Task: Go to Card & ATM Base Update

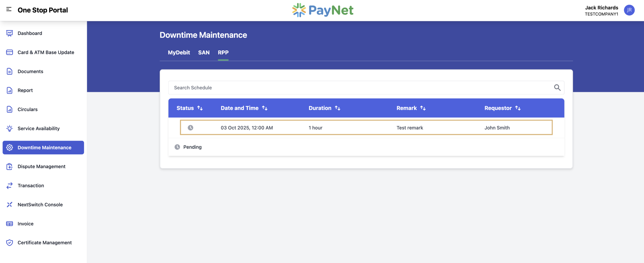Action: point(46,52)
